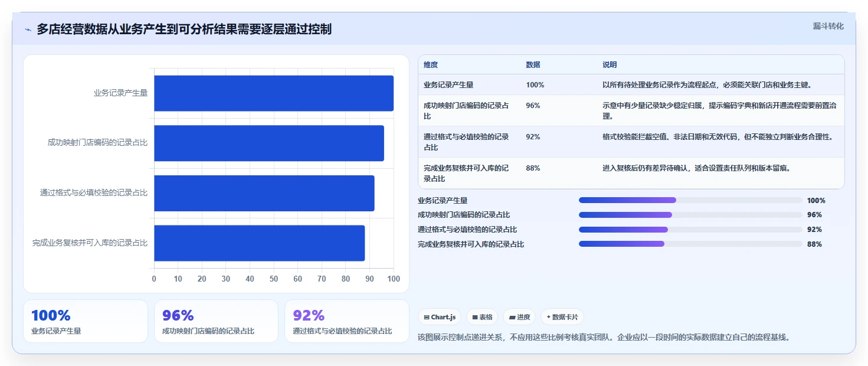
Task: Open the 100% 业务记录产生量 stat card
Action: coord(86,321)
